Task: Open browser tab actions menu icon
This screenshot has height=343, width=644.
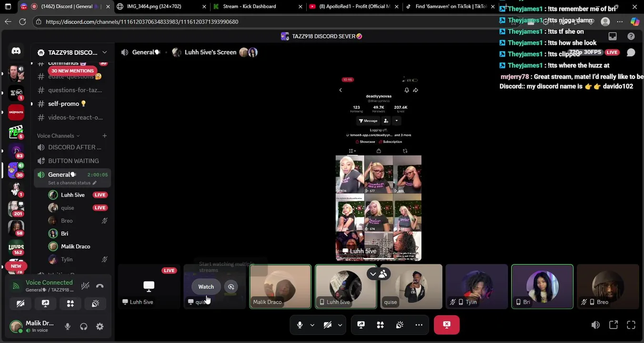Action: pos(8,7)
